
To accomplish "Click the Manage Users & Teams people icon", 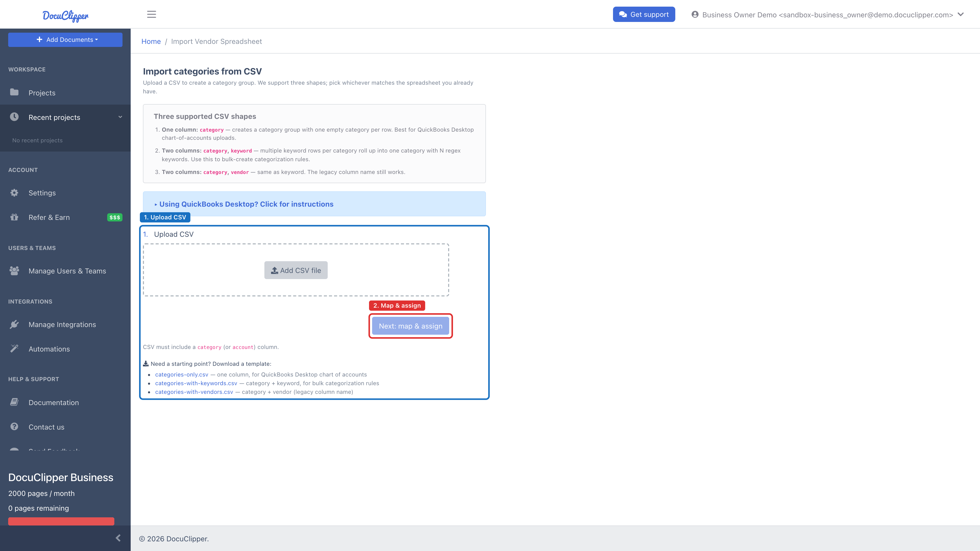I will (15, 271).
